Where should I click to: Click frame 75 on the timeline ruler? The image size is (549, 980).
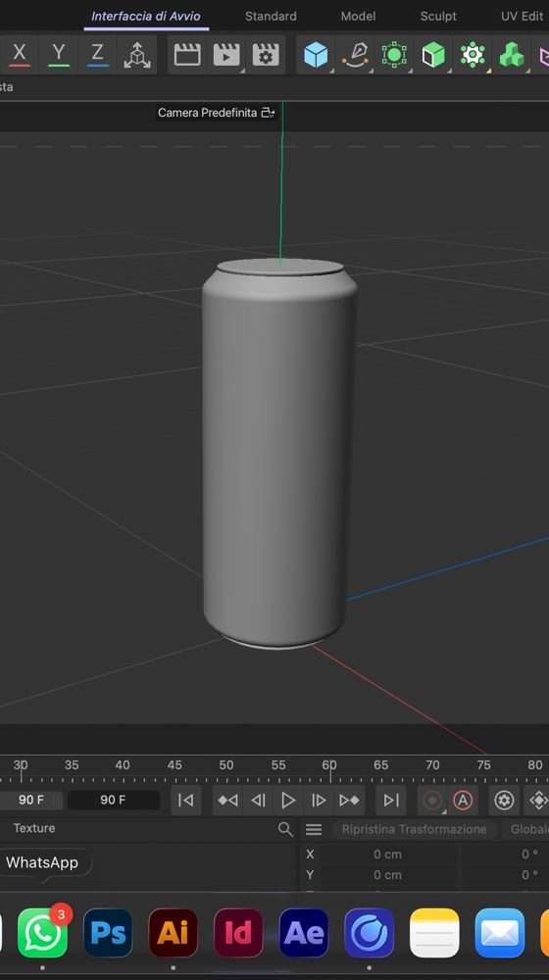click(483, 765)
